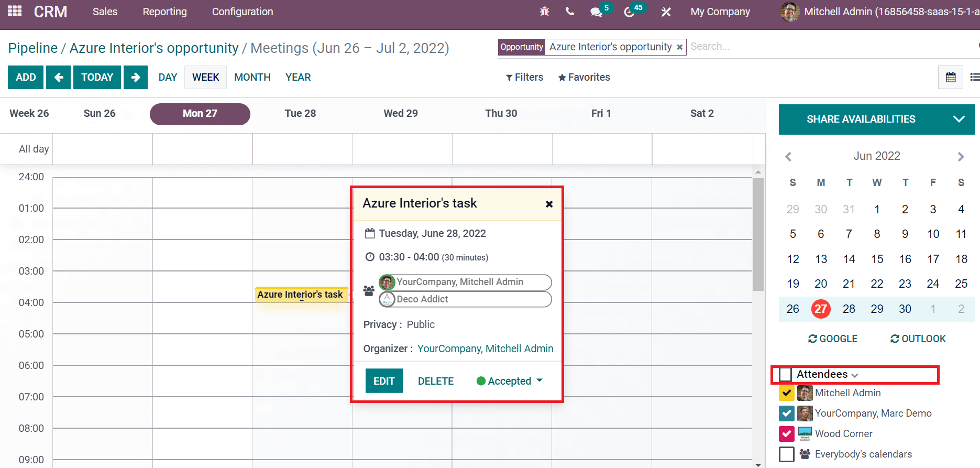
Task: Click previous week arrow button
Action: click(58, 77)
